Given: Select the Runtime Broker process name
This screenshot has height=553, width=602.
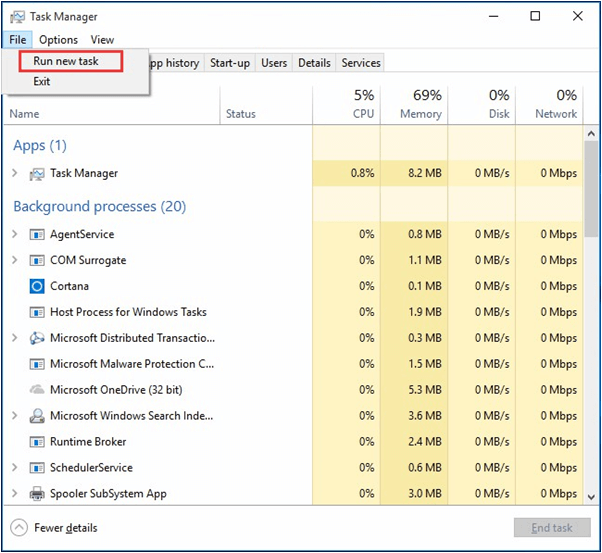Looking at the screenshot, I should coord(88,442).
